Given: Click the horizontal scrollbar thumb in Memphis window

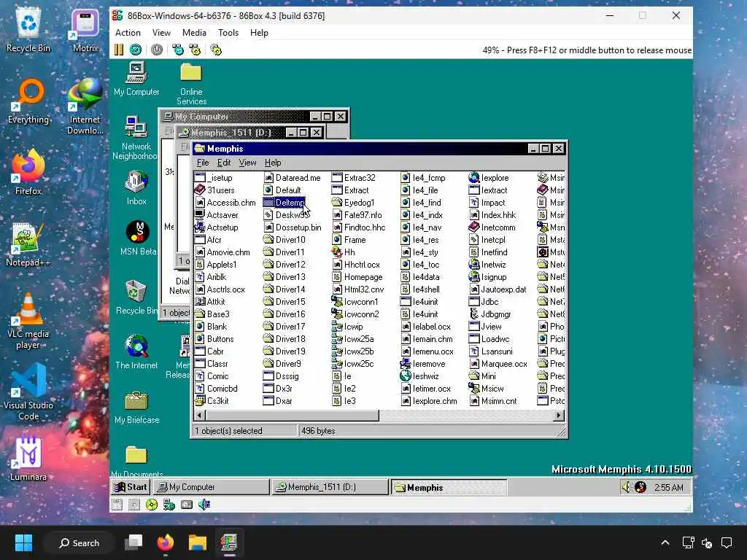Looking at the screenshot, I should 293,415.
